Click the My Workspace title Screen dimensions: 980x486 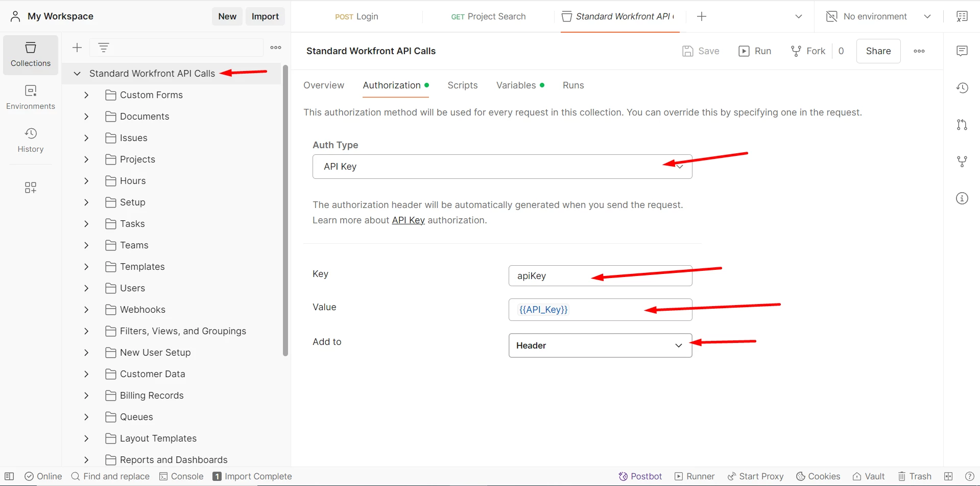click(x=60, y=16)
